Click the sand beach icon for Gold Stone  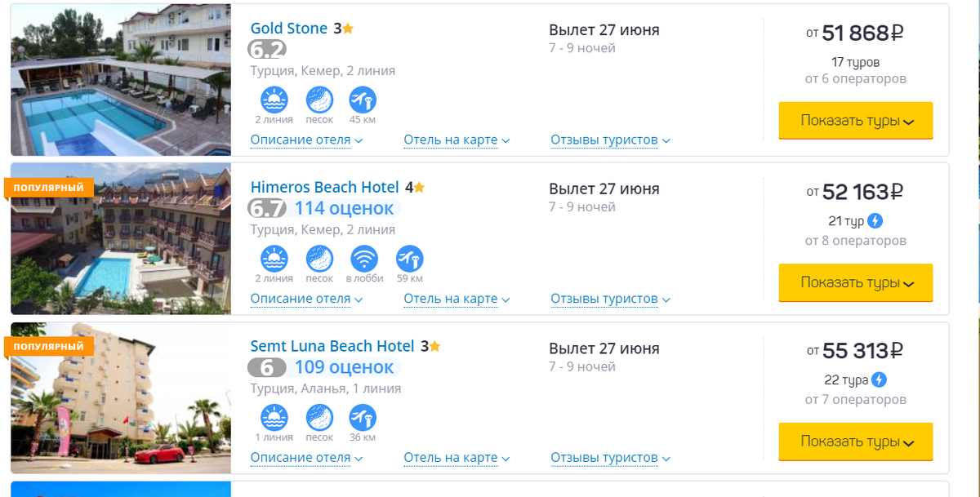coord(319,100)
